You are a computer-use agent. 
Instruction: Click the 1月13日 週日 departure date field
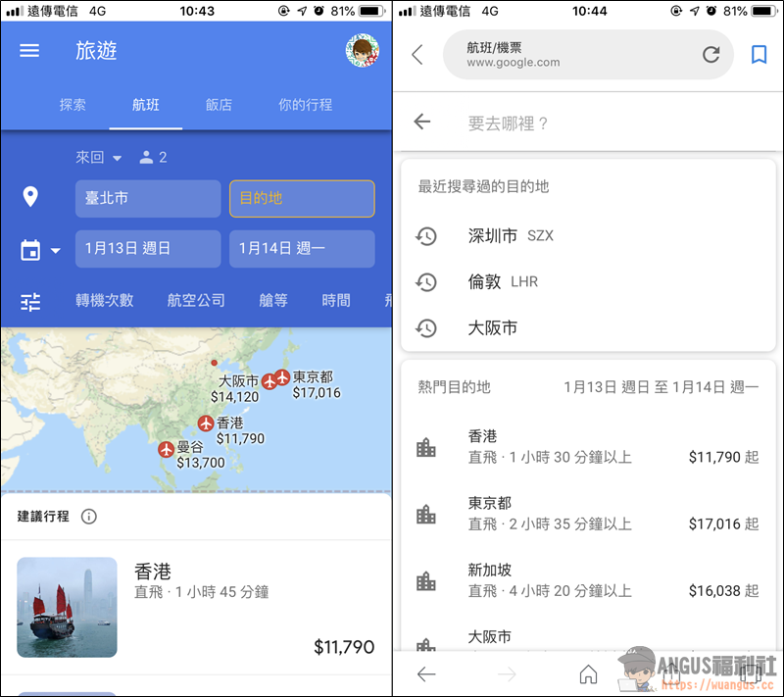tap(148, 249)
